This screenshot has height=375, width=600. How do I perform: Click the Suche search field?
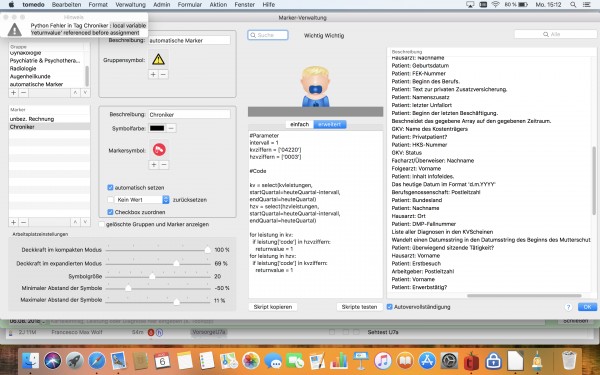[268, 35]
